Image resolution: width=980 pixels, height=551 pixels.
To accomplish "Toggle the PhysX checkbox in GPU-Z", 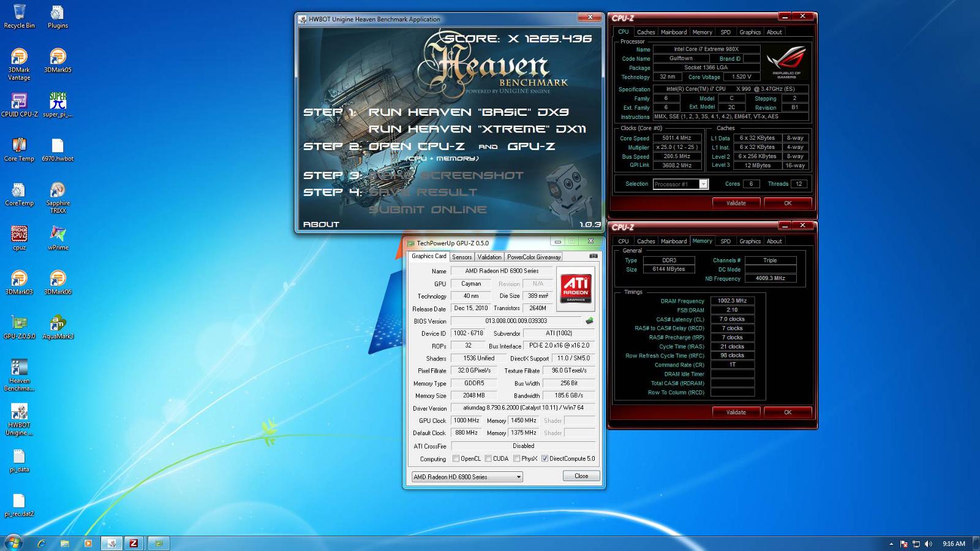I will click(x=517, y=458).
